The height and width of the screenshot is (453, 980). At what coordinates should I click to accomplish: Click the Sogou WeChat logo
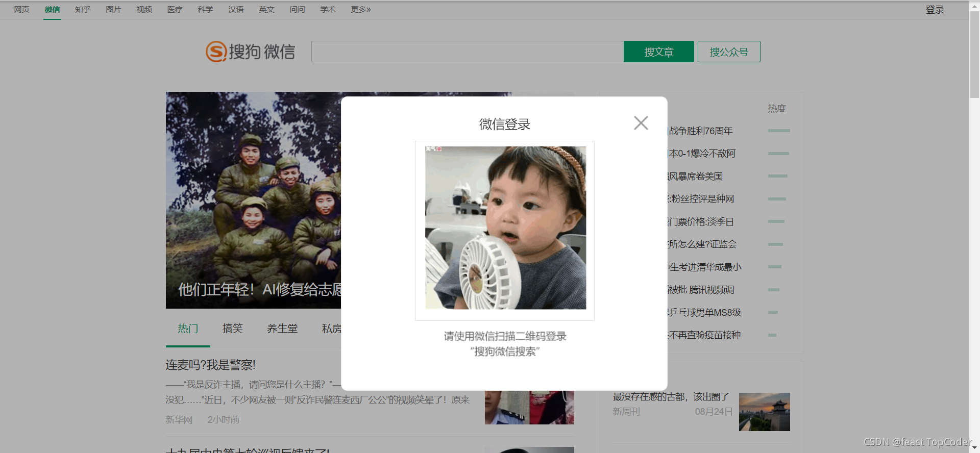tap(250, 52)
